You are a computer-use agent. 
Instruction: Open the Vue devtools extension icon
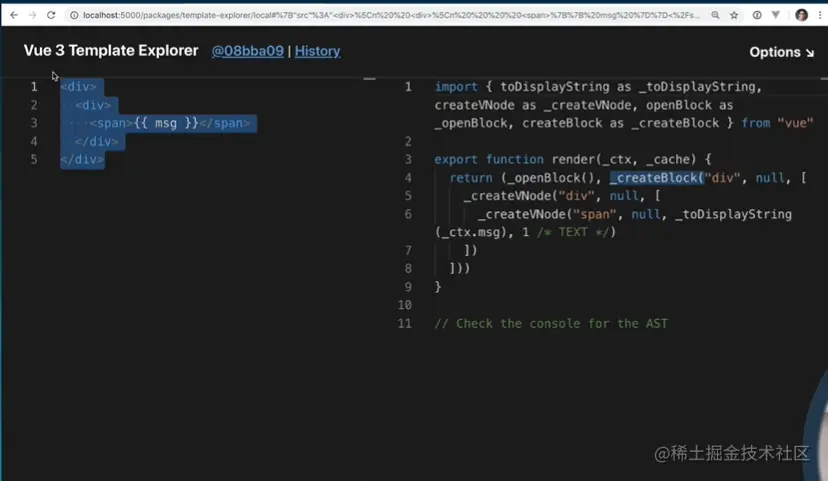tap(776, 15)
